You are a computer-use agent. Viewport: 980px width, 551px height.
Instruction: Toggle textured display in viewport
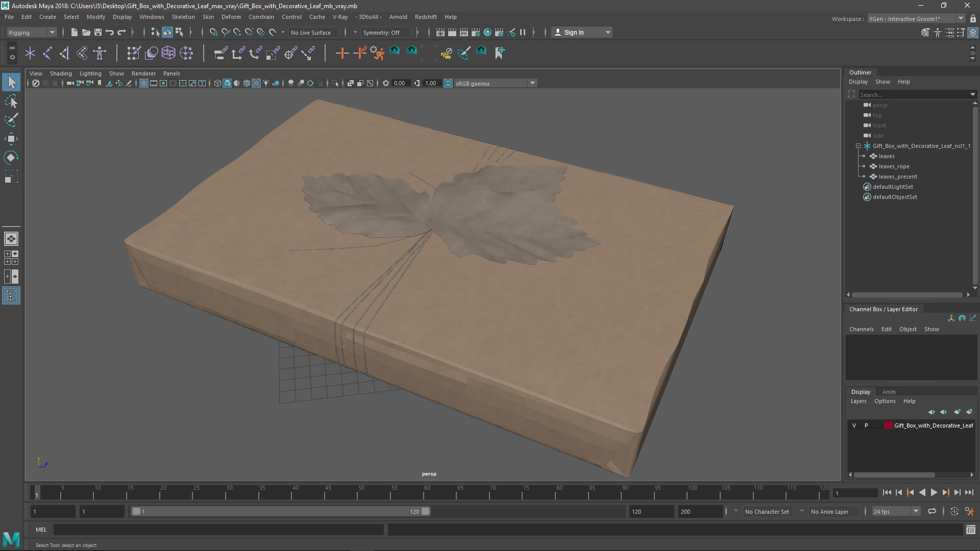(256, 83)
